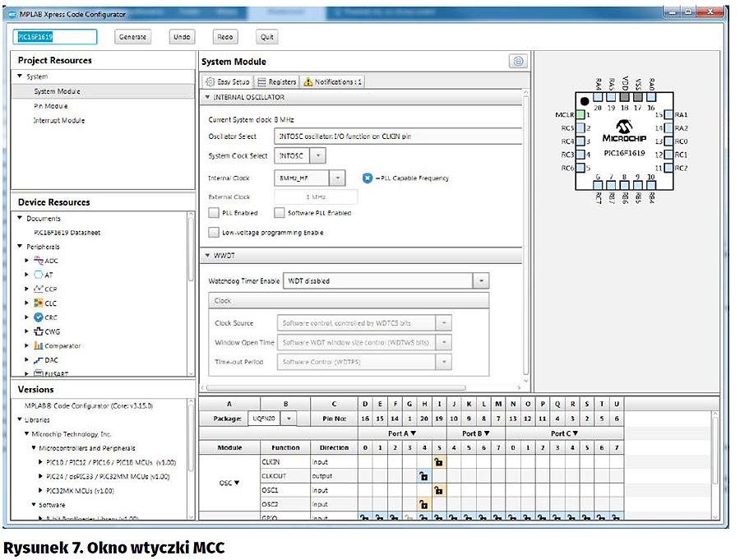The width and height of the screenshot is (740, 560).
Task: Click the Comparator chart icon
Action: (x=39, y=346)
